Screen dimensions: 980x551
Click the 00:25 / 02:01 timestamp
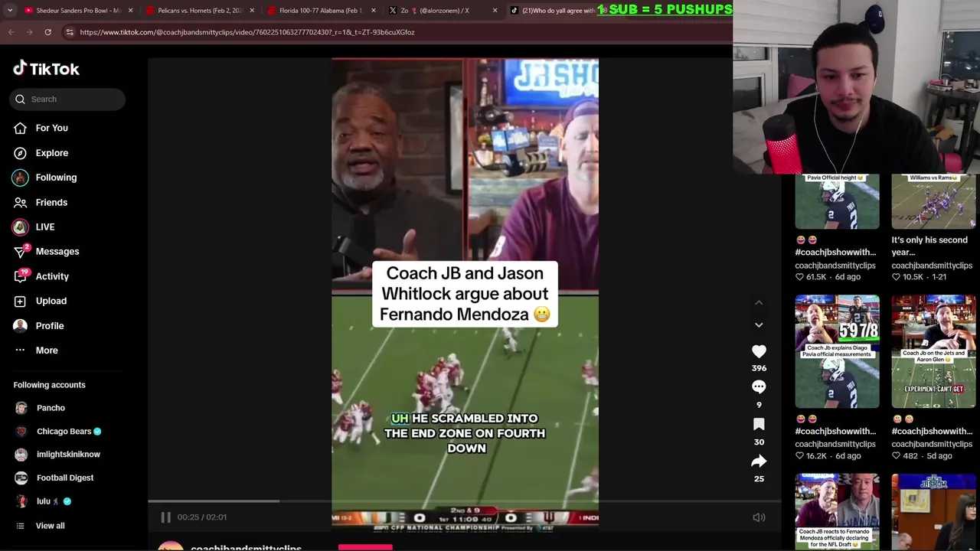click(202, 517)
